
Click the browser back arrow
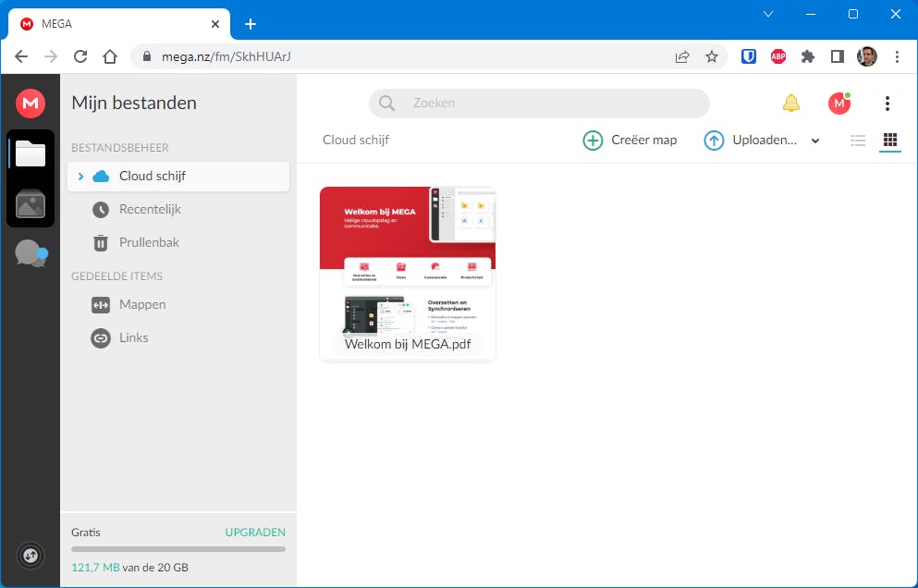pyautogui.click(x=21, y=56)
